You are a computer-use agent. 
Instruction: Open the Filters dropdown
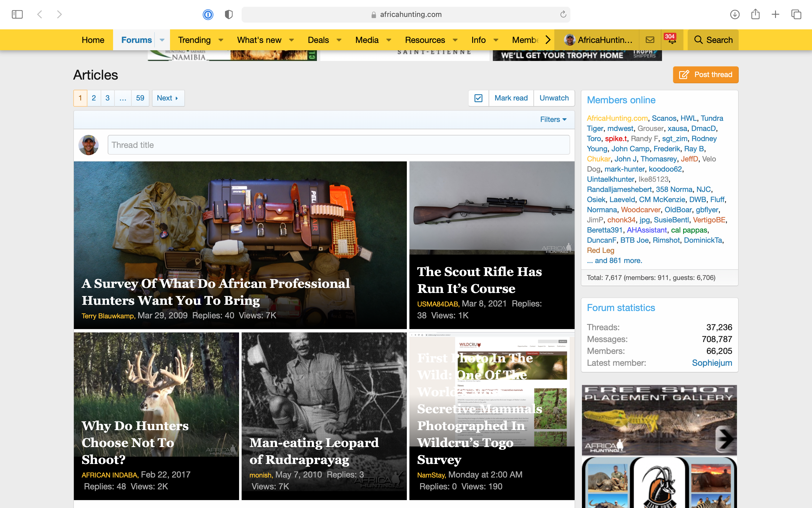553,120
